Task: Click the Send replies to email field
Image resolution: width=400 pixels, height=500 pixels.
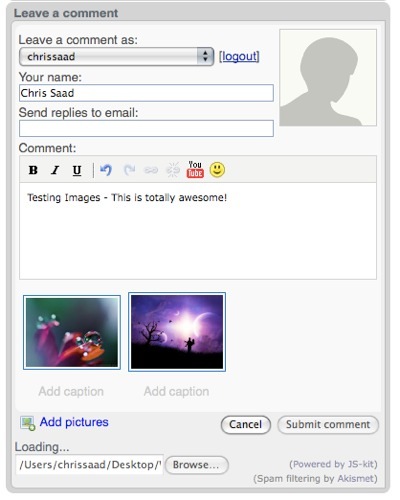Action: click(146, 128)
